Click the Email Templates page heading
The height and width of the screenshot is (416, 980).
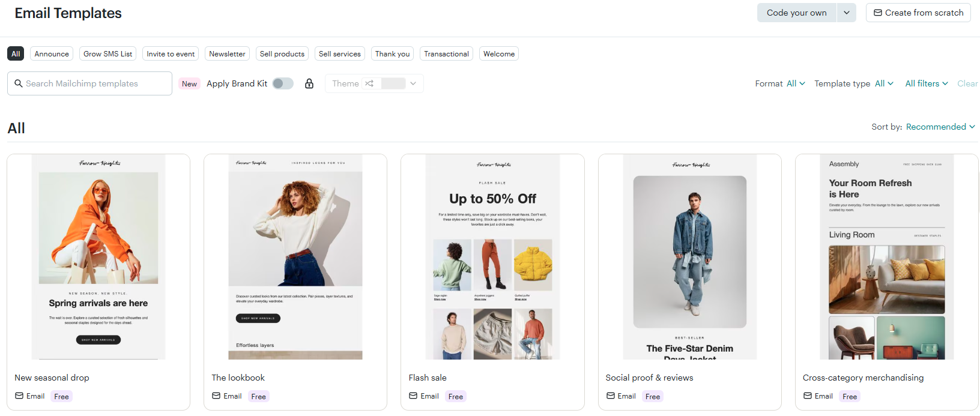(x=68, y=13)
